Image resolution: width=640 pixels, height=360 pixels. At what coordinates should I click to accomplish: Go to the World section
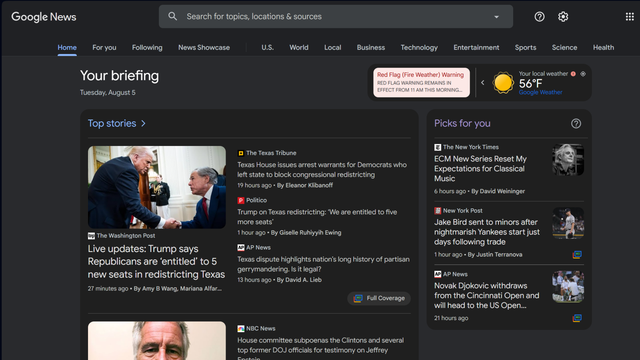[299, 47]
